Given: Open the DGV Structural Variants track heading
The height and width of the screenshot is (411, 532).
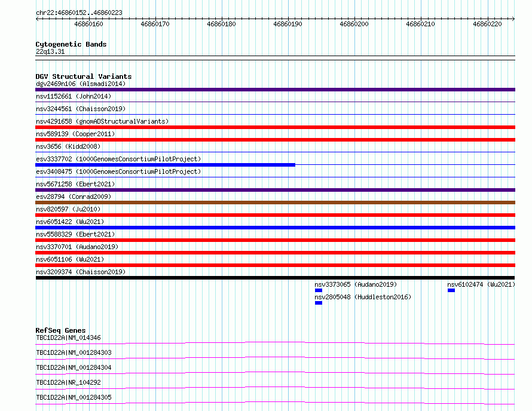Looking at the screenshot, I should pos(84,76).
